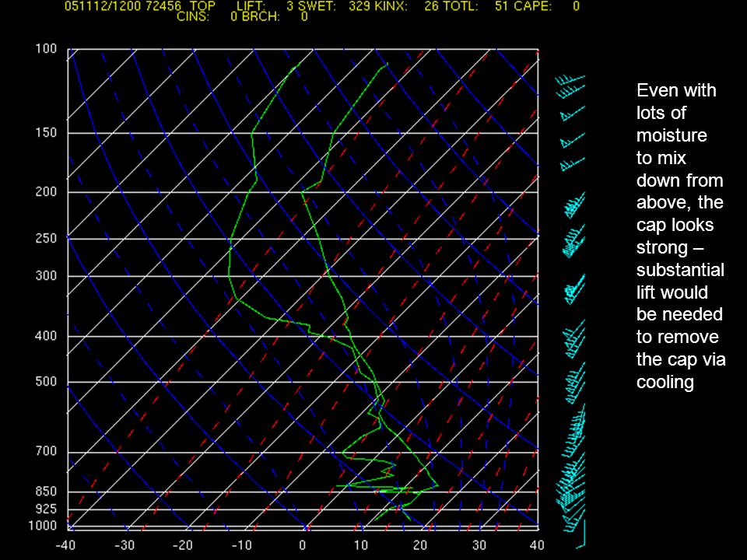Viewport: 747px width, 560px height.
Task: Click the 0 temperature axis label
Action: 303,545
